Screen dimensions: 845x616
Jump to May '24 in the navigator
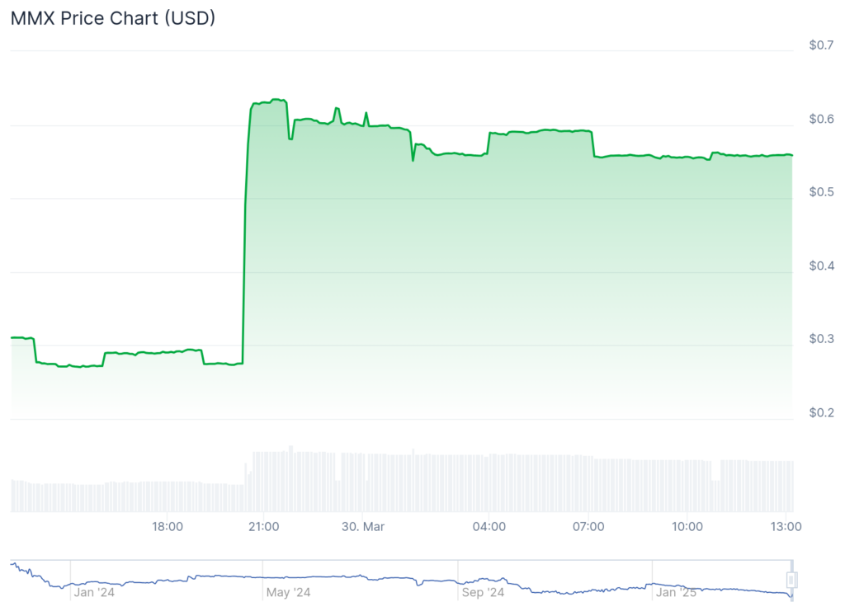point(289,591)
